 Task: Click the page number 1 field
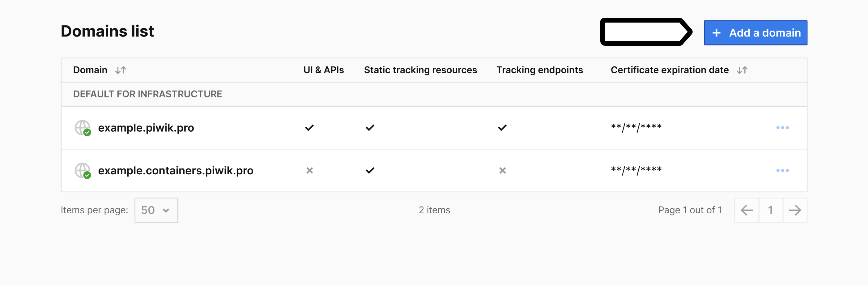(770, 210)
